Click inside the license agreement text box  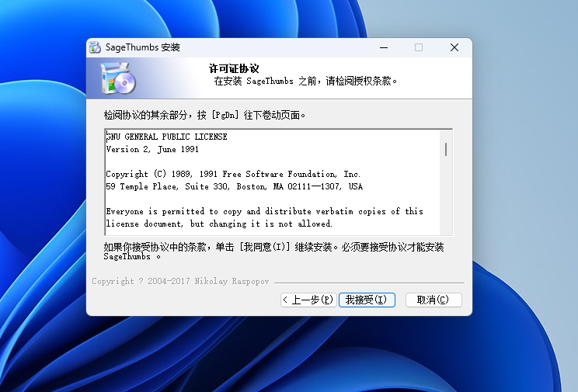(x=279, y=182)
